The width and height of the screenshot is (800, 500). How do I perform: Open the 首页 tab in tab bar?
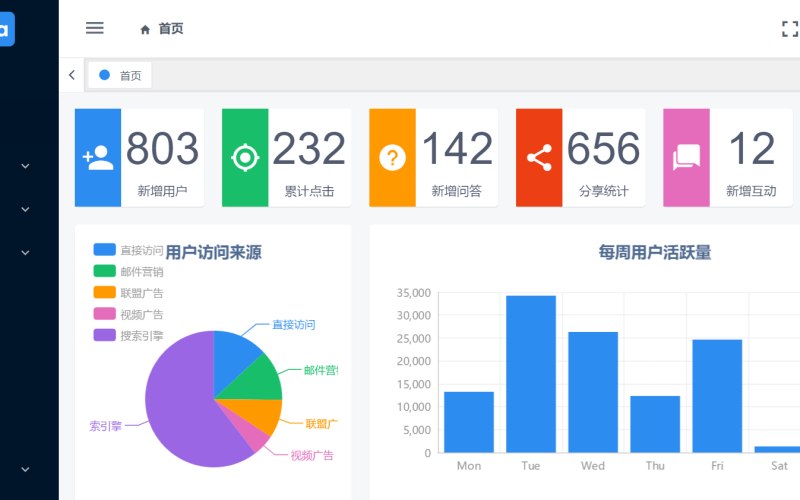(x=120, y=75)
